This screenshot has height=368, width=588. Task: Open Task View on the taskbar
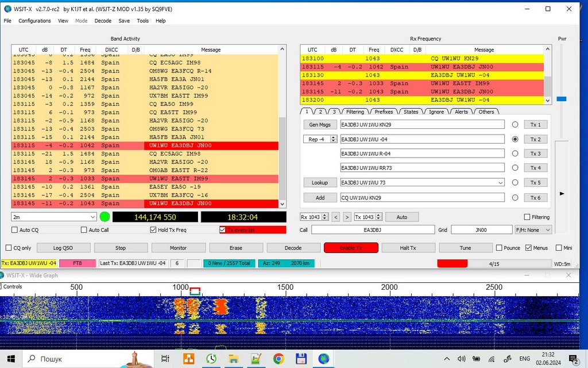tap(165, 359)
